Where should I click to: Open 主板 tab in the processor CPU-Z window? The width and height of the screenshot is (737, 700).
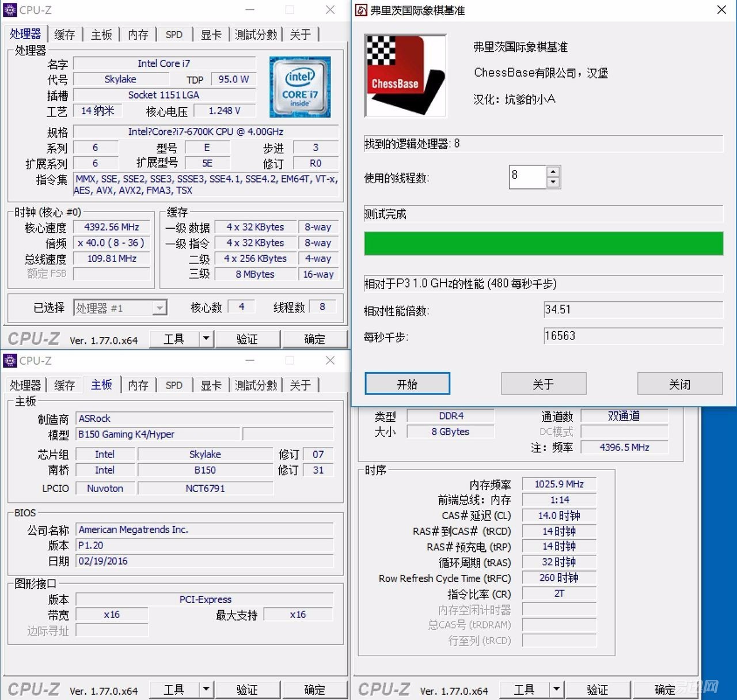(x=101, y=35)
